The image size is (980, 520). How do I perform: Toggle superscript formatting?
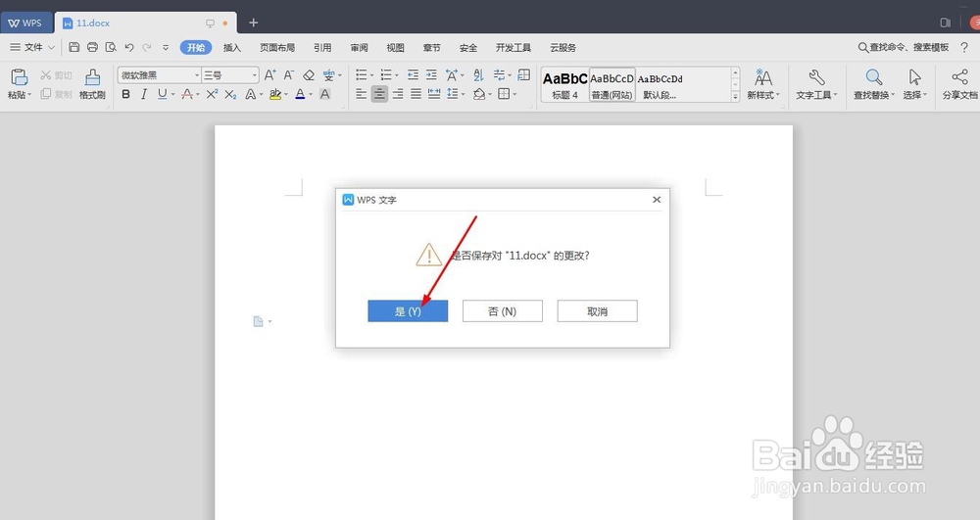point(212,94)
